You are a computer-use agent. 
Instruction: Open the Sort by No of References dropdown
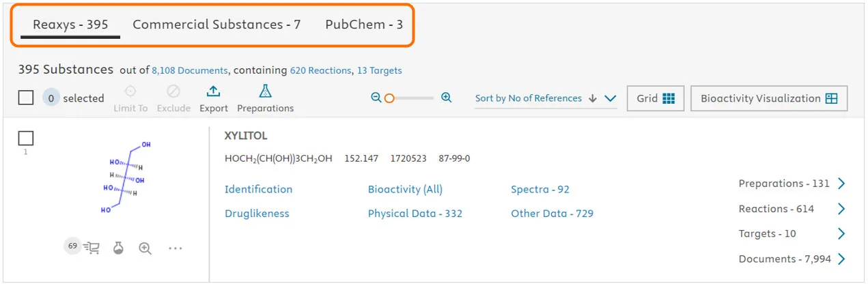coord(610,98)
